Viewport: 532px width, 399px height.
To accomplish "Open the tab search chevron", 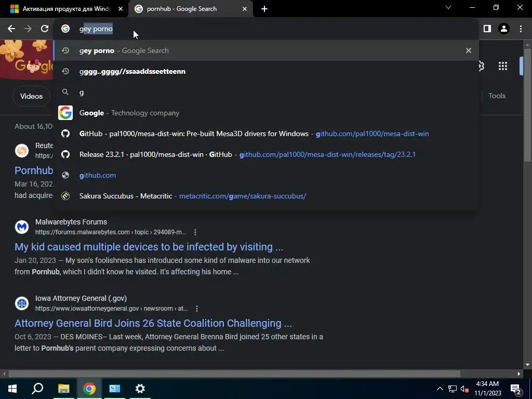I will [448, 7].
